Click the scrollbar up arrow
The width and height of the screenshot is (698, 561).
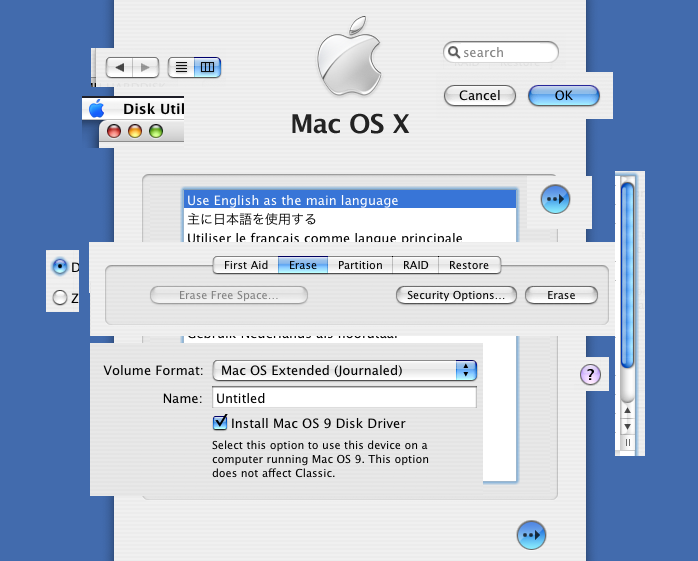[627, 411]
